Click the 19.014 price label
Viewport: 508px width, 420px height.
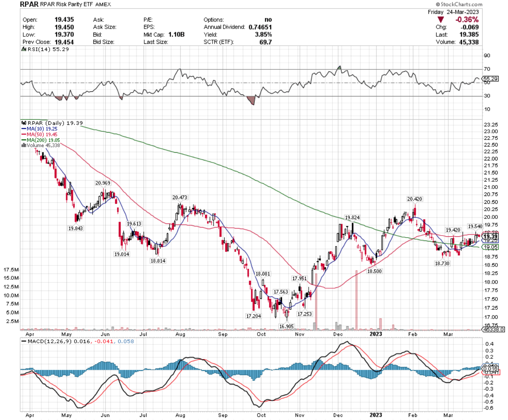tap(122, 254)
